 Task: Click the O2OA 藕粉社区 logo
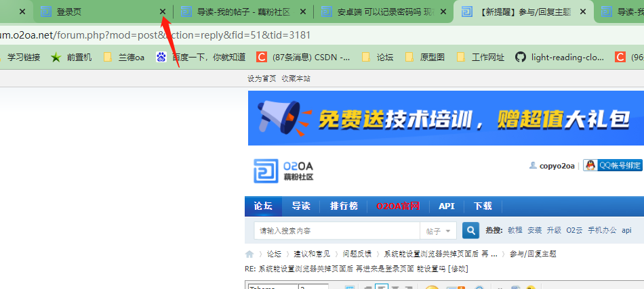pos(283,171)
